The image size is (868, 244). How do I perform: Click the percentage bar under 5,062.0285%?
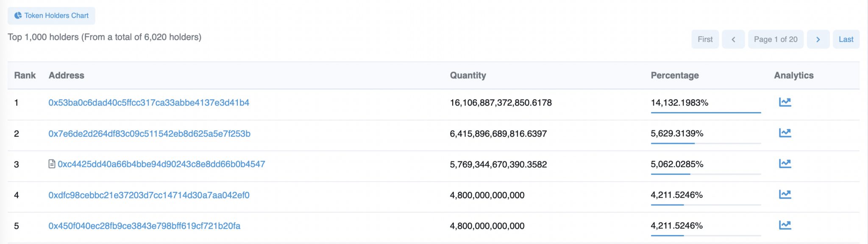(706, 174)
